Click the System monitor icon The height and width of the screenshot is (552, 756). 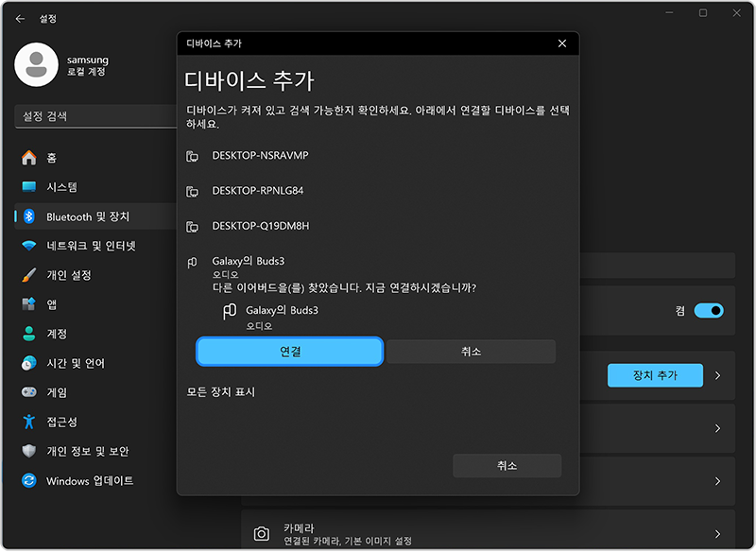pyautogui.click(x=29, y=187)
